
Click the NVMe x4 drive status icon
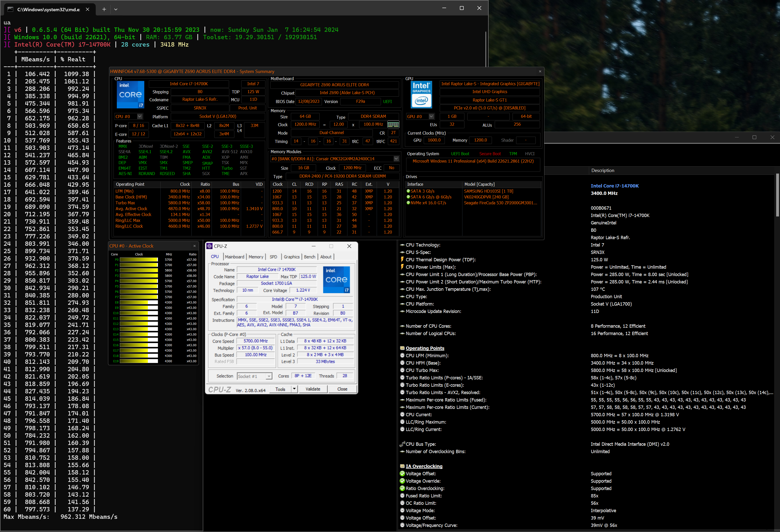coord(408,203)
